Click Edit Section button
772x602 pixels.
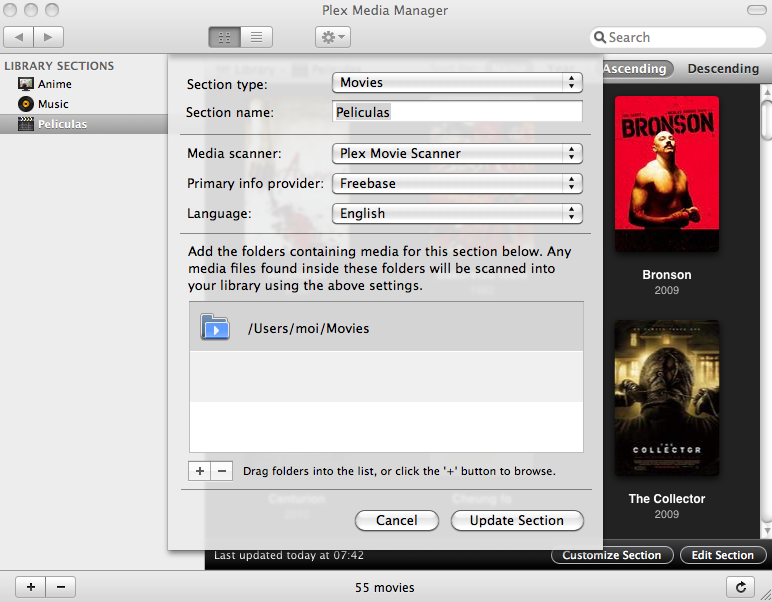coord(723,555)
